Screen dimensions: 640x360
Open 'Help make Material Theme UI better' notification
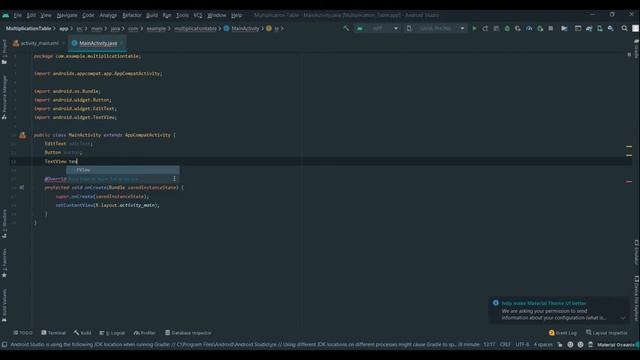[x=544, y=303]
